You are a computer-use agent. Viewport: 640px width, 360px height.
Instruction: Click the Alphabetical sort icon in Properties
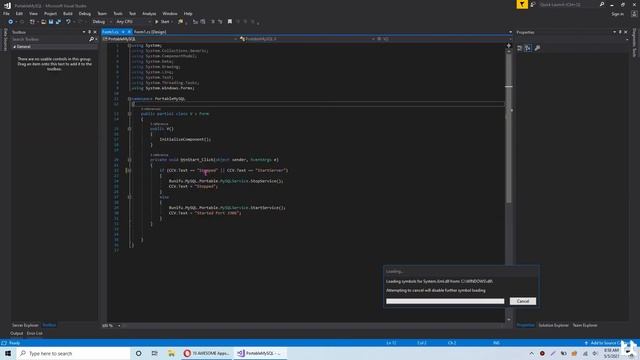pyautogui.click(x=528, y=48)
